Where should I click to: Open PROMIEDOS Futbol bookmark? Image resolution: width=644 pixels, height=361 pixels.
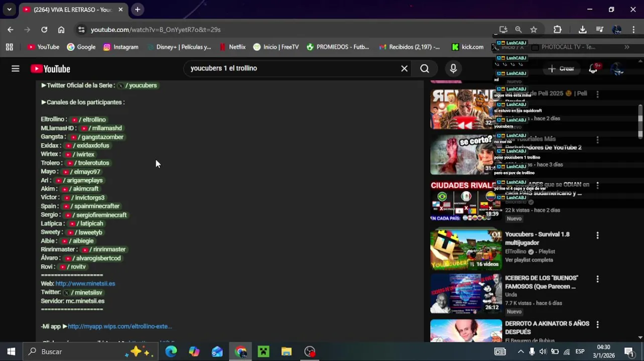[x=338, y=47]
